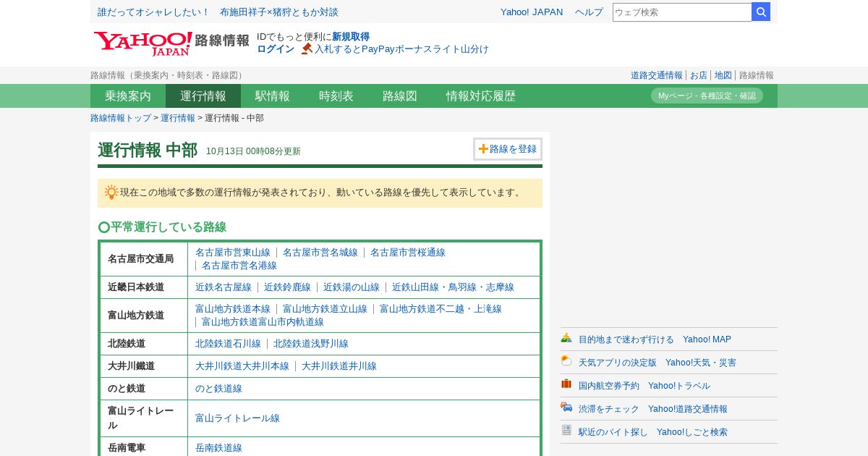Open 大井川鐵道大井川本線 line
Screen dimensions: 868x456
coord(242,366)
